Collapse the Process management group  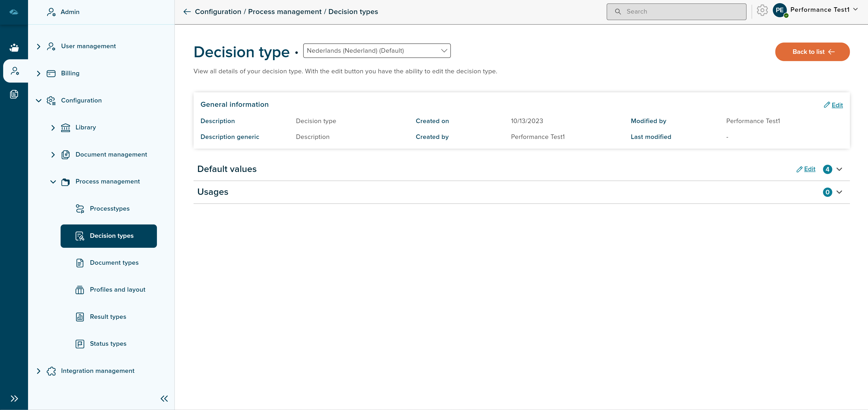[53, 182]
